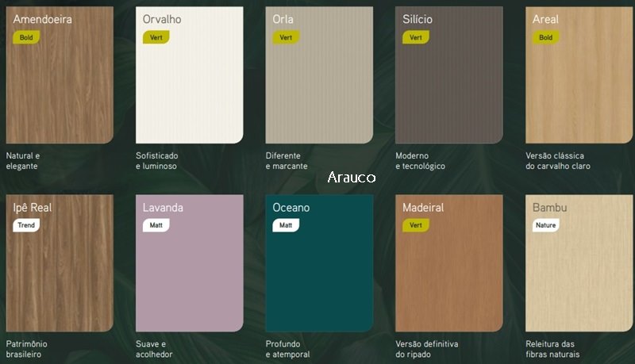The height and width of the screenshot is (364, 635).
Task: Click the 'Patrimônio brasileiro' caption
Action: point(27,349)
